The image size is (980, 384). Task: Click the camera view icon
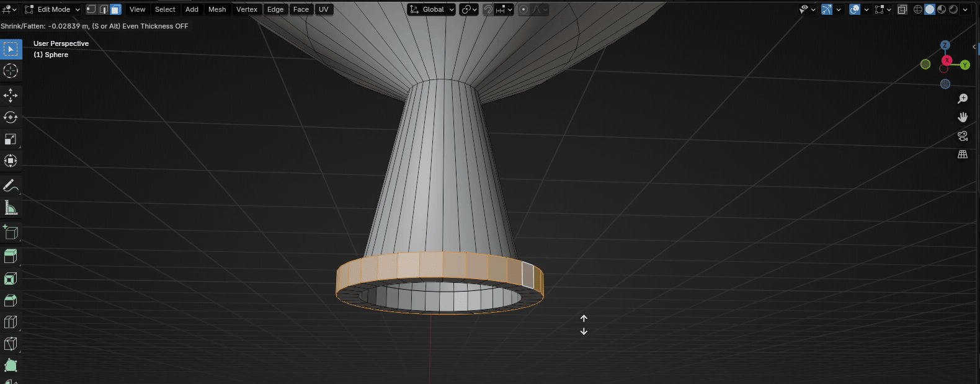963,136
